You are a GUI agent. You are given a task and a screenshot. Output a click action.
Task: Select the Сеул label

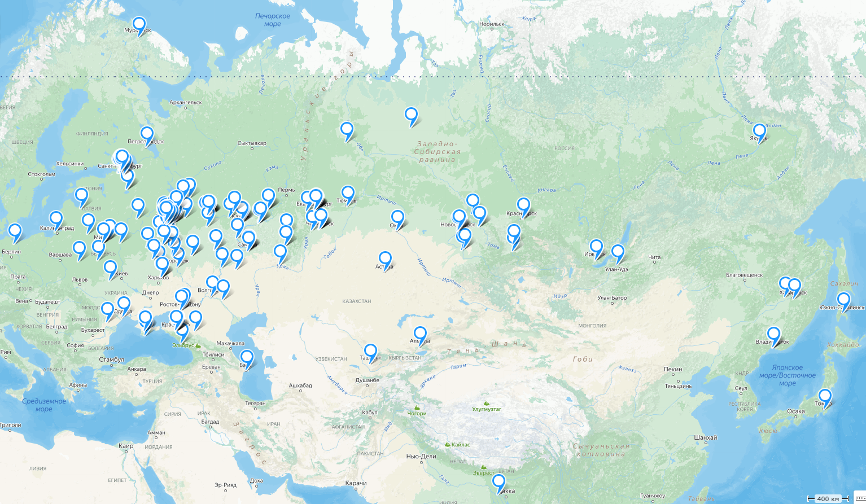pos(741,388)
